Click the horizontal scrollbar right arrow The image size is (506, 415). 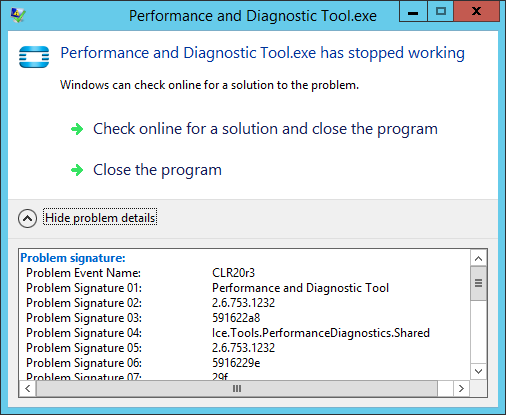(461, 389)
